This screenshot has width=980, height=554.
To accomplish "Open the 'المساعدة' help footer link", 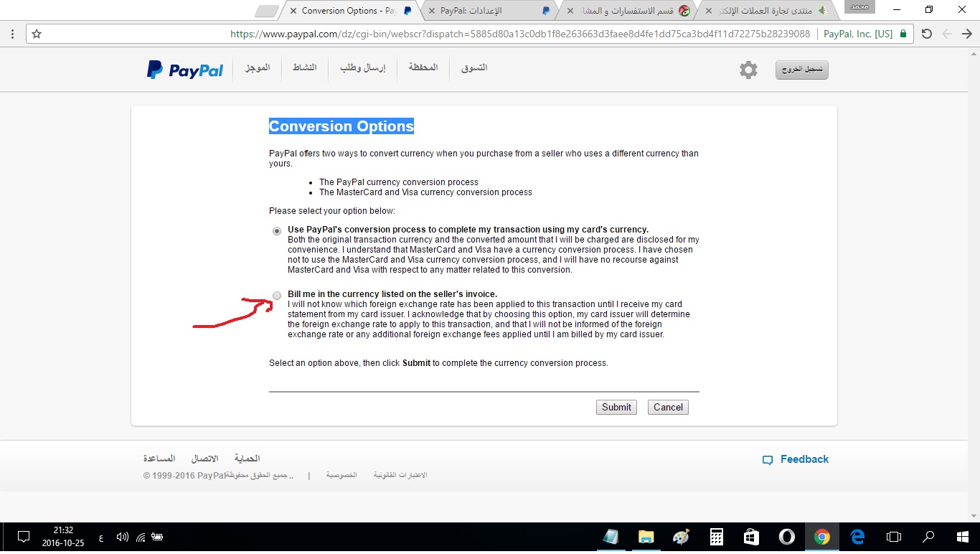I will tap(159, 459).
